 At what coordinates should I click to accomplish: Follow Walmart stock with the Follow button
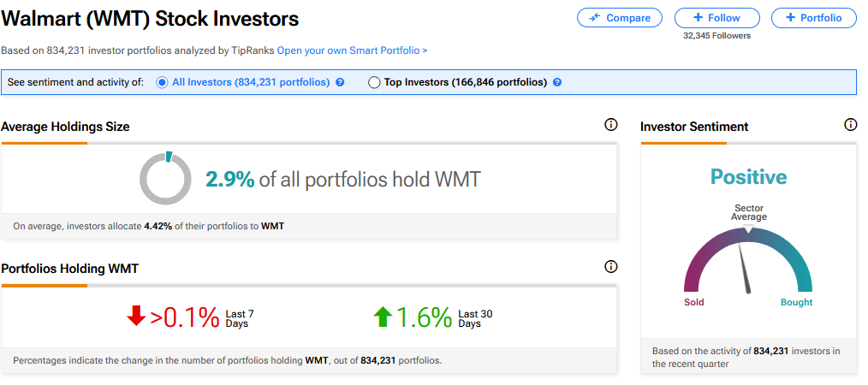pos(717,18)
